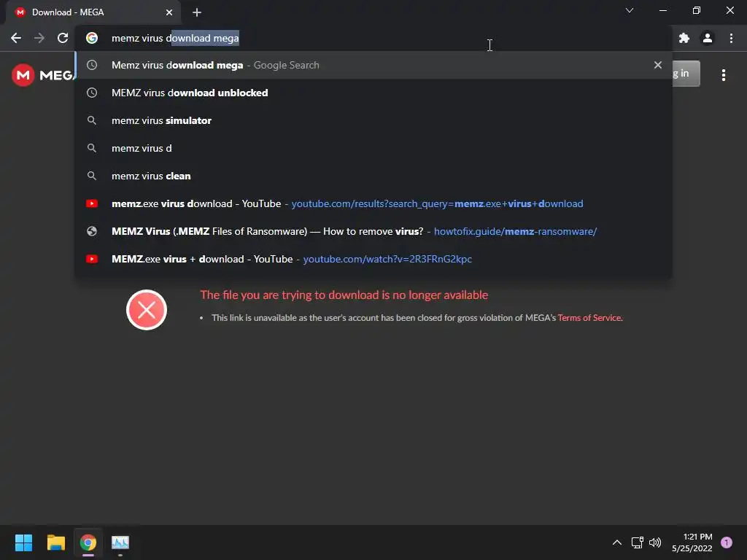
Task: Open the Chrome profile avatar icon
Action: (x=708, y=38)
